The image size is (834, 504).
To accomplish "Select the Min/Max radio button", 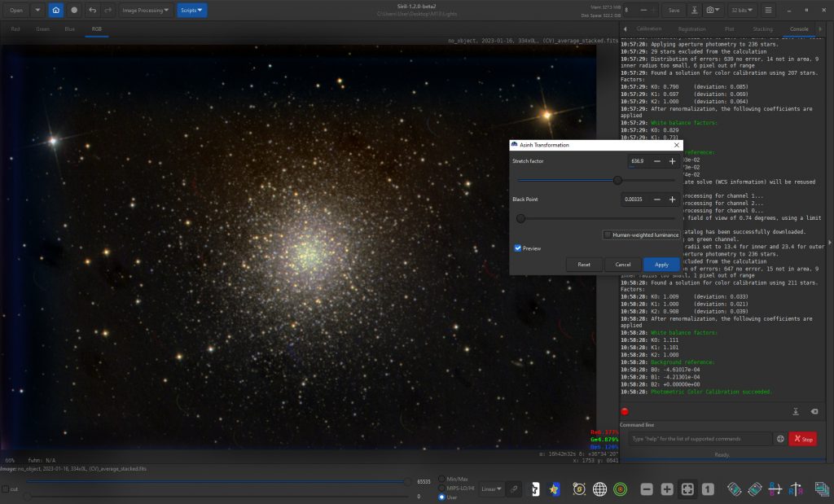I will [x=441, y=479].
